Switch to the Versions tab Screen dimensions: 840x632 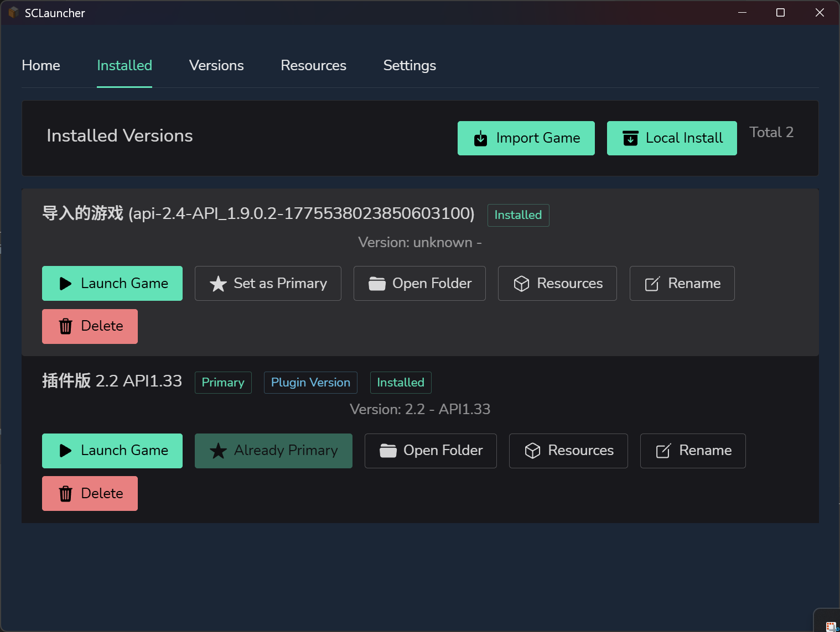click(x=216, y=65)
